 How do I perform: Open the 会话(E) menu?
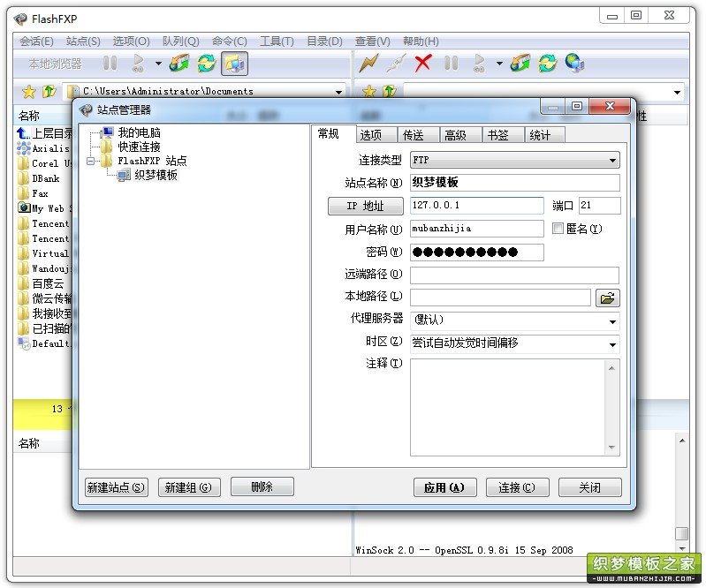[x=36, y=41]
